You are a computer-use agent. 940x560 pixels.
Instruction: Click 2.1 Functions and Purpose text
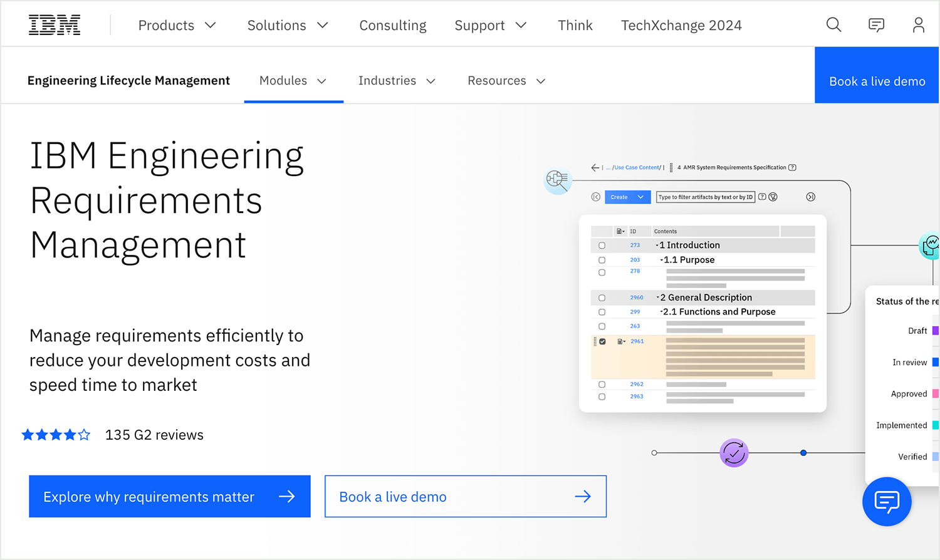pyautogui.click(x=719, y=311)
